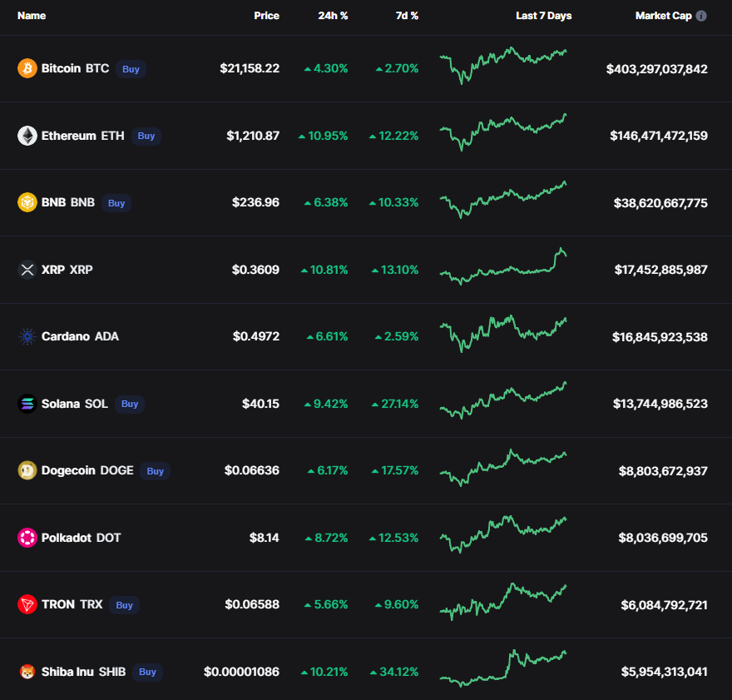This screenshot has width=732, height=700.
Task: Click the Bitcoin coin logo icon
Action: point(27,68)
